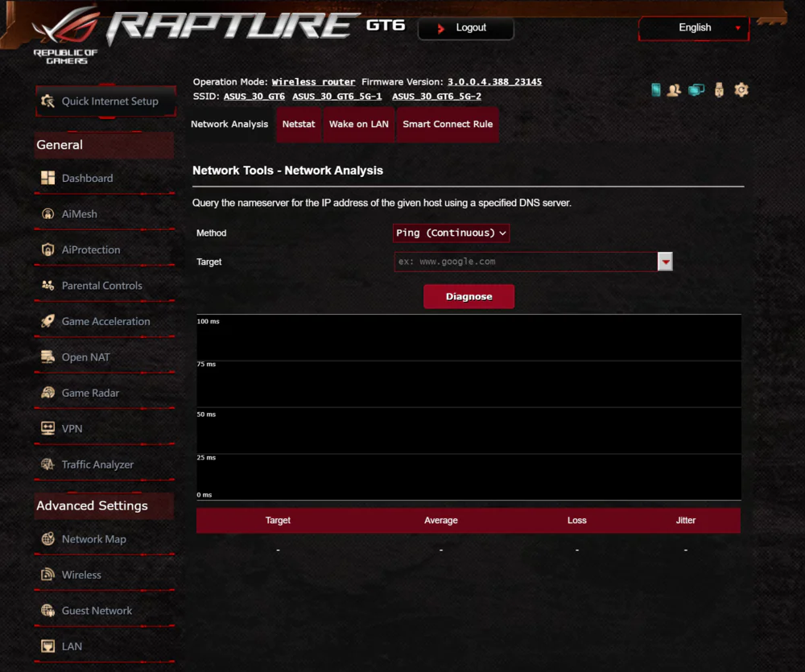Click the Open NAT icon
The image size is (805, 672).
(x=47, y=357)
